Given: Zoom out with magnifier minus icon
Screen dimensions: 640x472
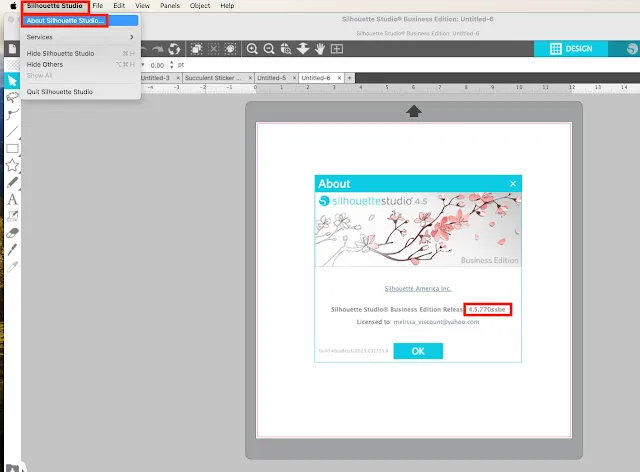Looking at the screenshot, I should [269, 49].
